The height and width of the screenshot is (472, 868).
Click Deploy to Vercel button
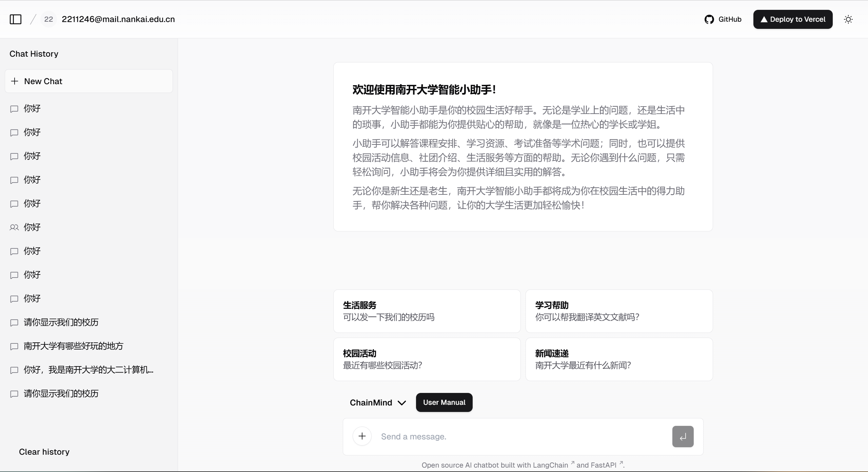click(x=793, y=19)
